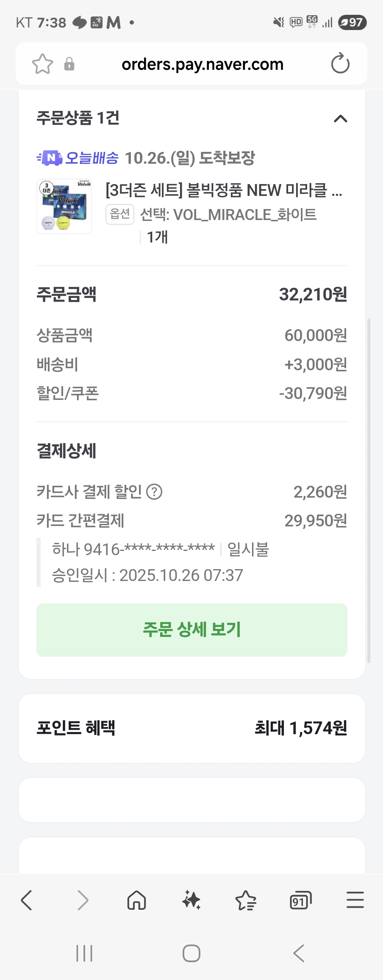This screenshot has width=383, height=980.
Task: Open the AI sparkle assistant icon
Action: [191, 900]
